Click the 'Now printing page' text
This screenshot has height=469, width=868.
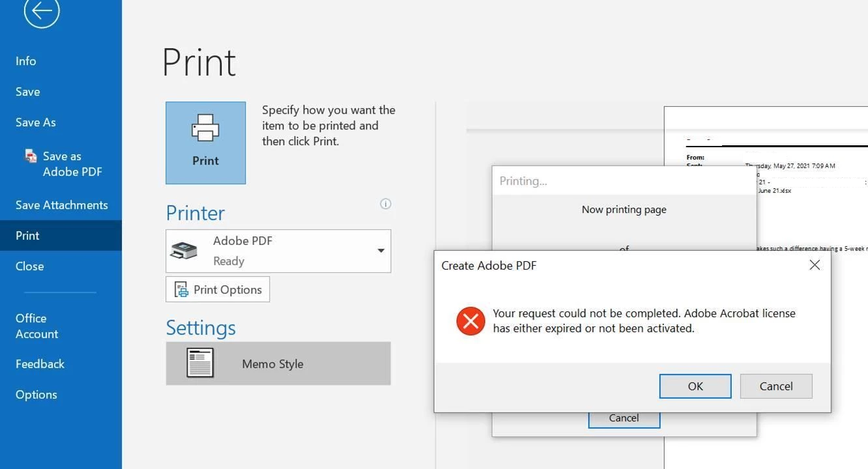click(624, 210)
